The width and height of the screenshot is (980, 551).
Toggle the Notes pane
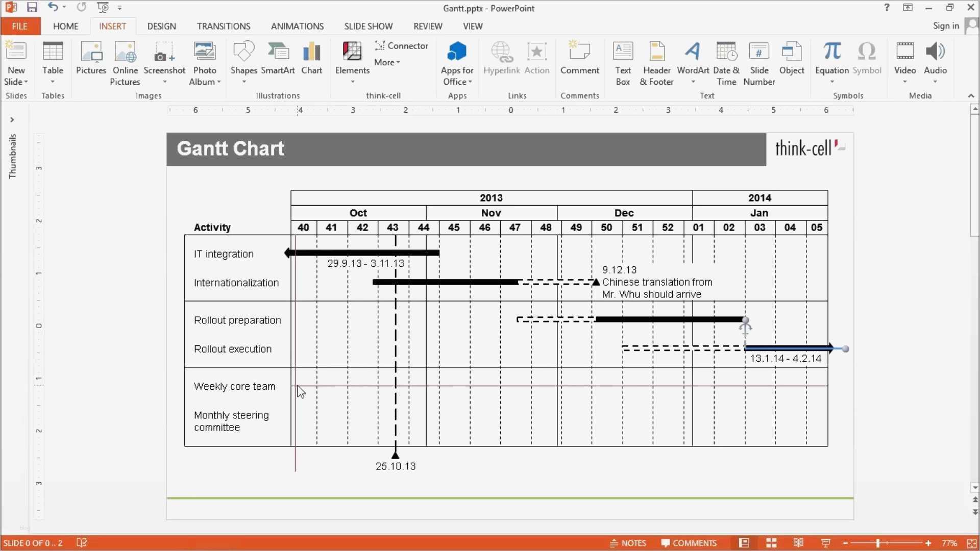(x=628, y=543)
